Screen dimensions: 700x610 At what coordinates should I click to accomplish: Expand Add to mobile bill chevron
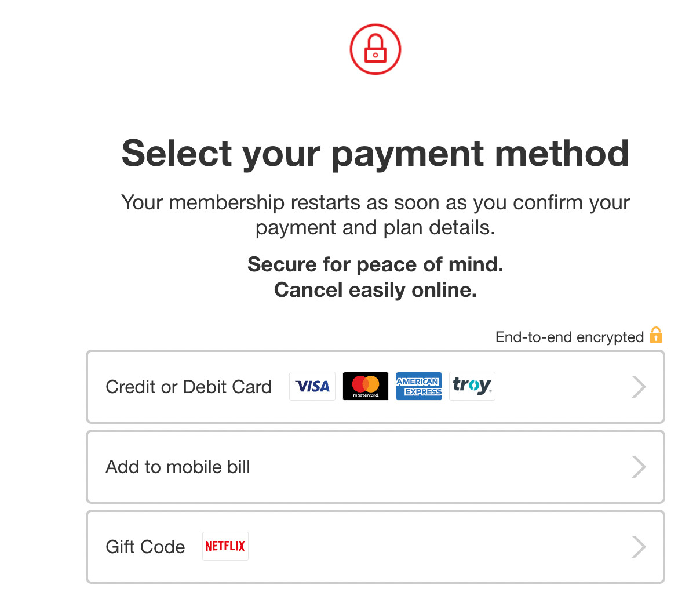click(x=639, y=467)
